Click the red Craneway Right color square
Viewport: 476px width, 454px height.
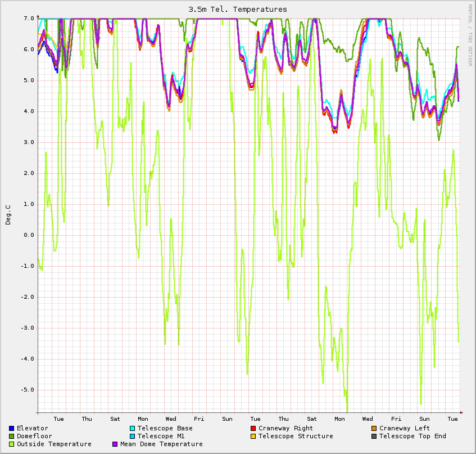253,429
